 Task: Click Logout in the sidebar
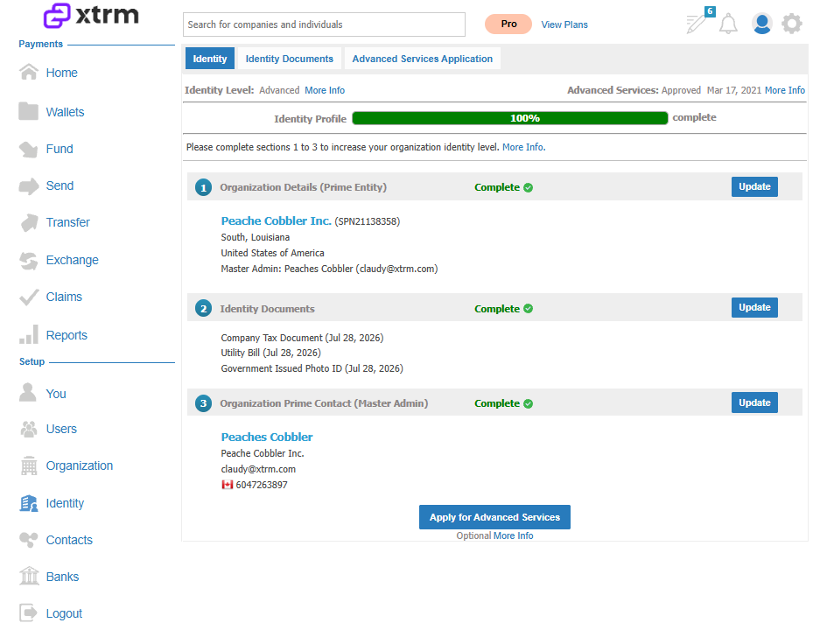tap(64, 613)
